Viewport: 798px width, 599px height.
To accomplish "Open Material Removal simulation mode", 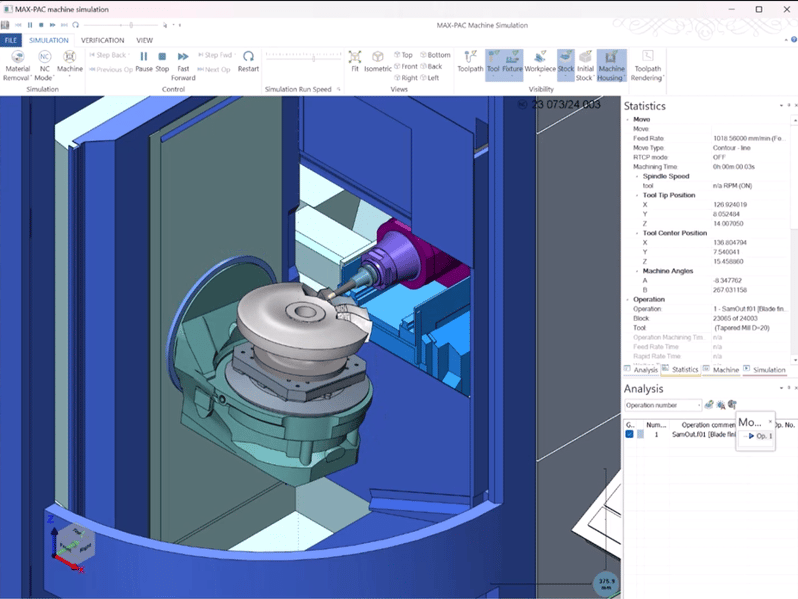I will coord(17,66).
